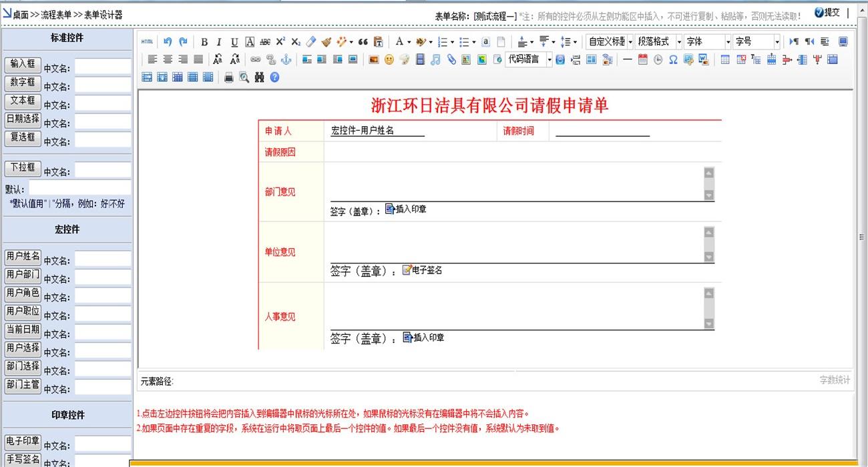868x467 pixels.
Task: Print the document with the printer icon
Action: point(229,77)
